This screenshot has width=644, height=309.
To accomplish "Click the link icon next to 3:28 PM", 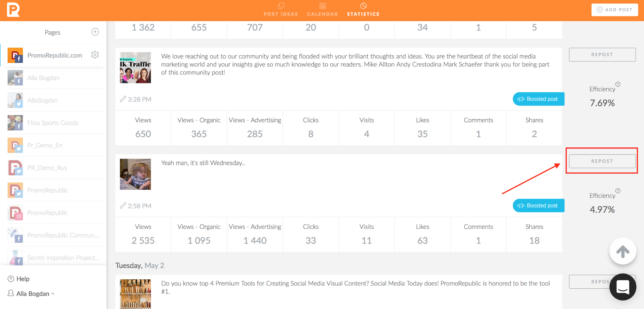I will click(123, 99).
